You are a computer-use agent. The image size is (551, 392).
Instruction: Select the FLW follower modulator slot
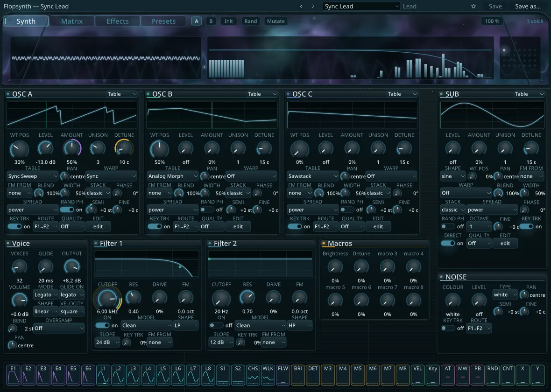click(283, 374)
